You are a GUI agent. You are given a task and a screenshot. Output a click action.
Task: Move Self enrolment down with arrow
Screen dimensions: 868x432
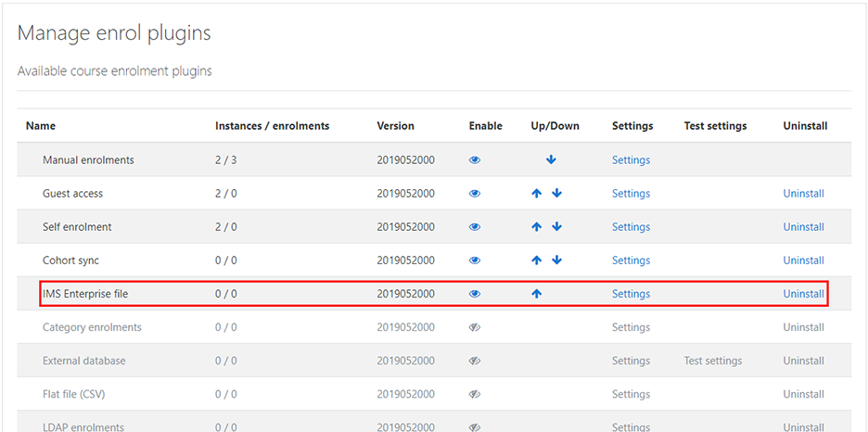click(x=556, y=227)
